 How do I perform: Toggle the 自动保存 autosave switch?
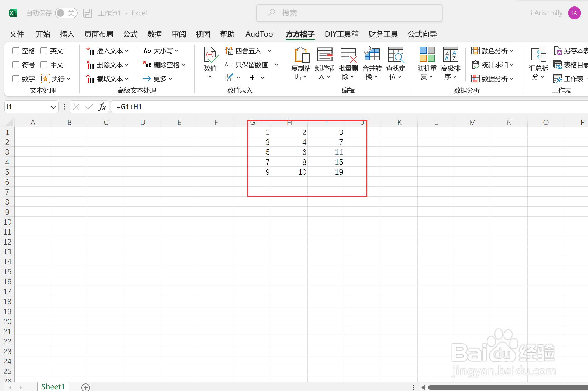point(66,13)
